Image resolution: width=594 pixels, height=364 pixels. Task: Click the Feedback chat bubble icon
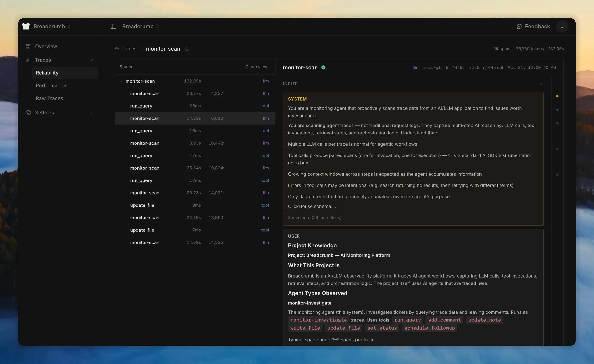(x=519, y=26)
